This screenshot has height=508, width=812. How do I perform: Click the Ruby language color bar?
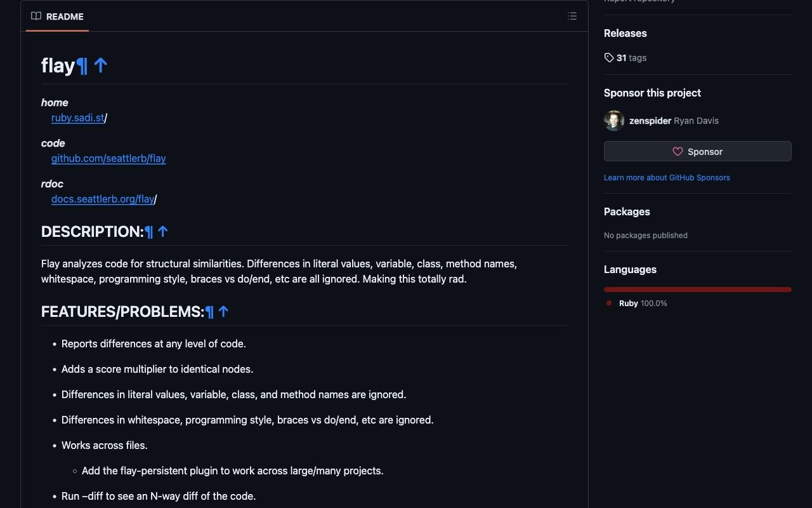click(x=698, y=290)
